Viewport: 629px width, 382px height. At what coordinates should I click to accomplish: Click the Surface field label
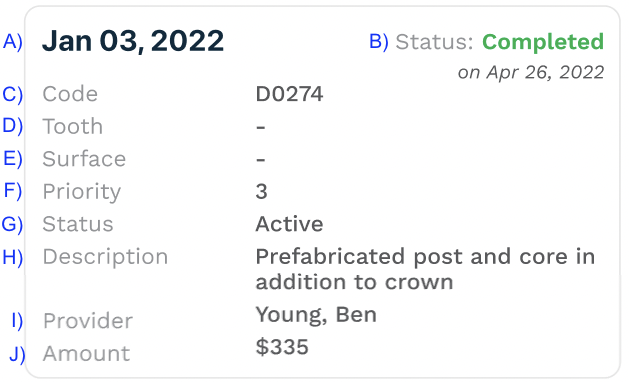pos(84,159)
